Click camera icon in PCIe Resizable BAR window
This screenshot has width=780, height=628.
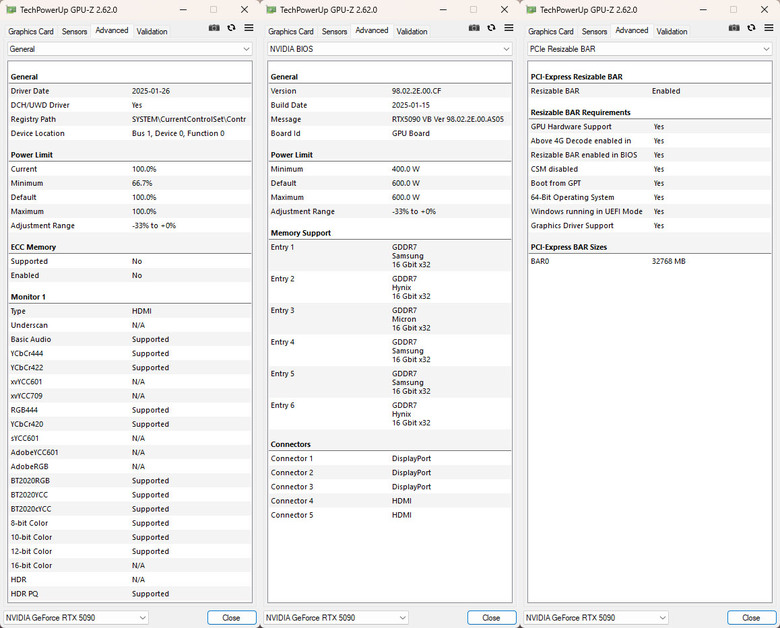(x=734, y=28)
